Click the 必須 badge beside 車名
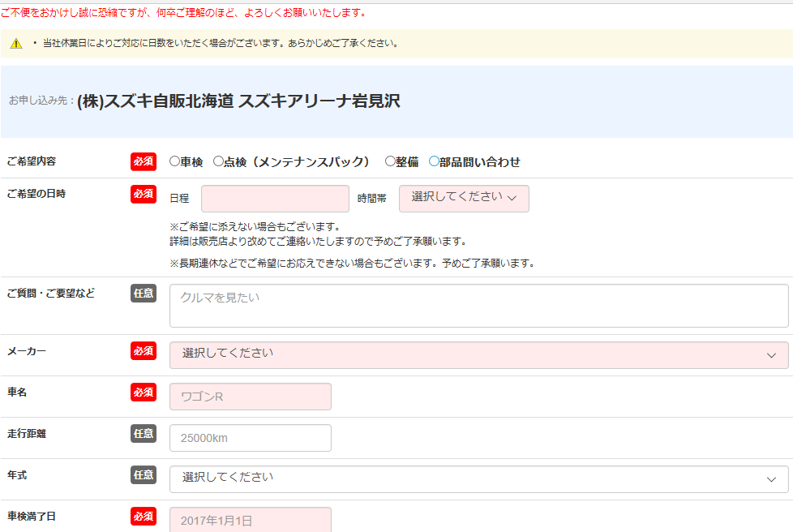This screenshot has height=532, width=793. pos(144,393)
